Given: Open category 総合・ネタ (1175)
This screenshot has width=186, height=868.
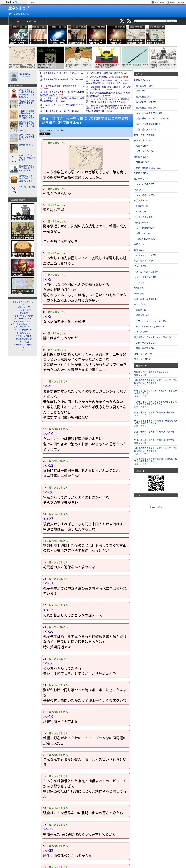Looking at the screenshot, I should pos(143,354).
